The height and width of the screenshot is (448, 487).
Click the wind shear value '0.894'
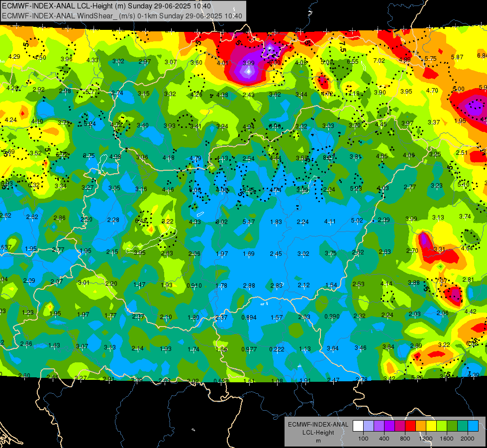(249, 317)
